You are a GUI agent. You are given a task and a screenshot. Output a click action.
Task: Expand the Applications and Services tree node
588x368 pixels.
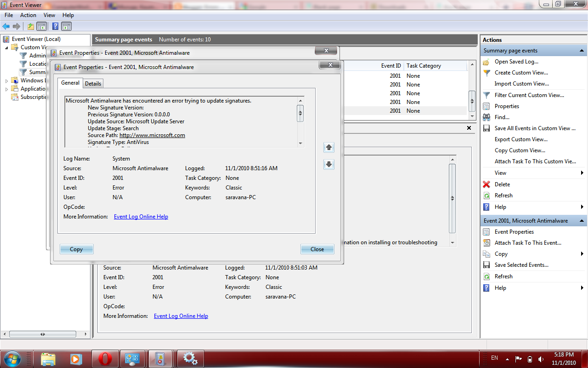(x=6, y=89)
